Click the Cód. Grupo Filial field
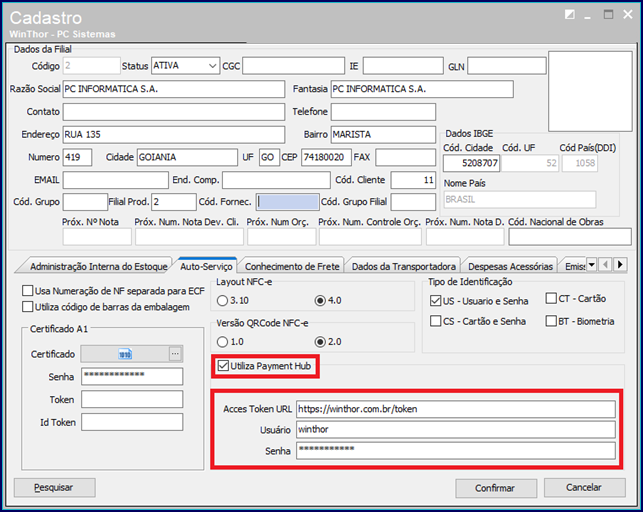The height and width of the screenshot is (512, 643). pyautogui.click(x=413, y=202)
